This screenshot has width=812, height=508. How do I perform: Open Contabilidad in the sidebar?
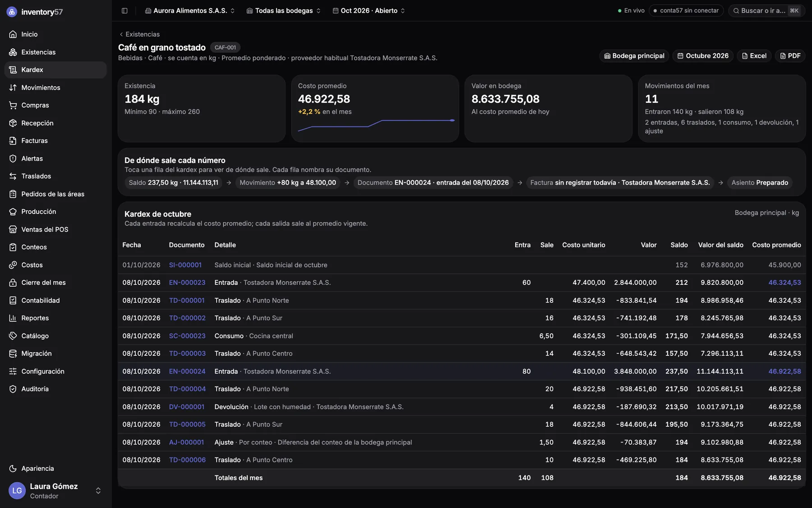point(55,300)
